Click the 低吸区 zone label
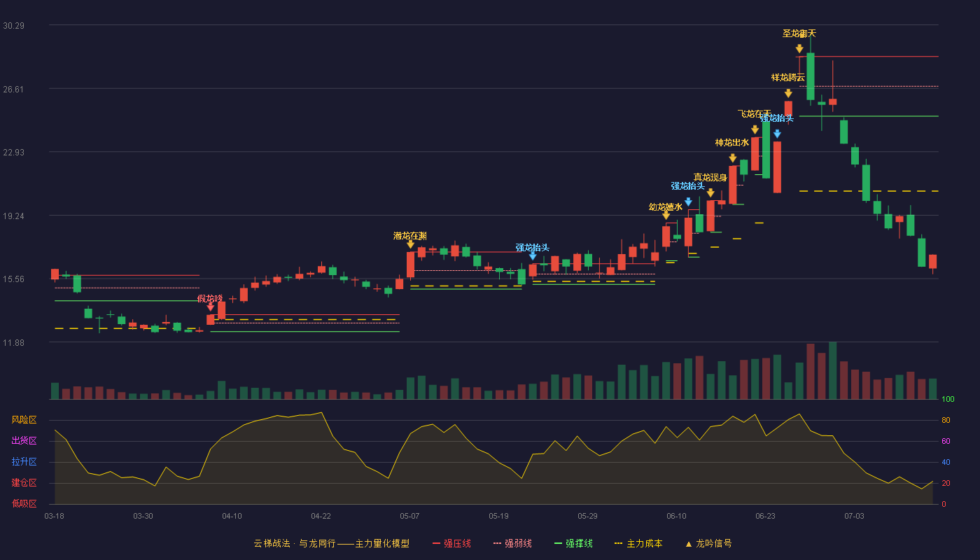 24,504
